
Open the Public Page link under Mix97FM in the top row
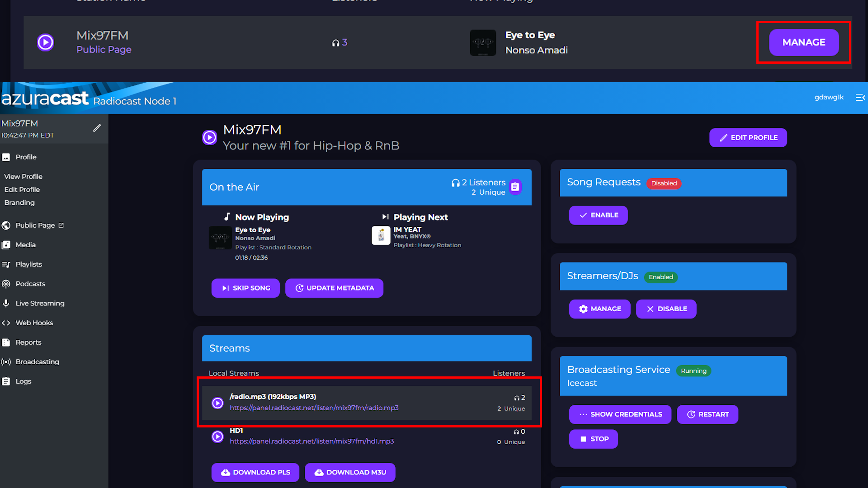104,50
